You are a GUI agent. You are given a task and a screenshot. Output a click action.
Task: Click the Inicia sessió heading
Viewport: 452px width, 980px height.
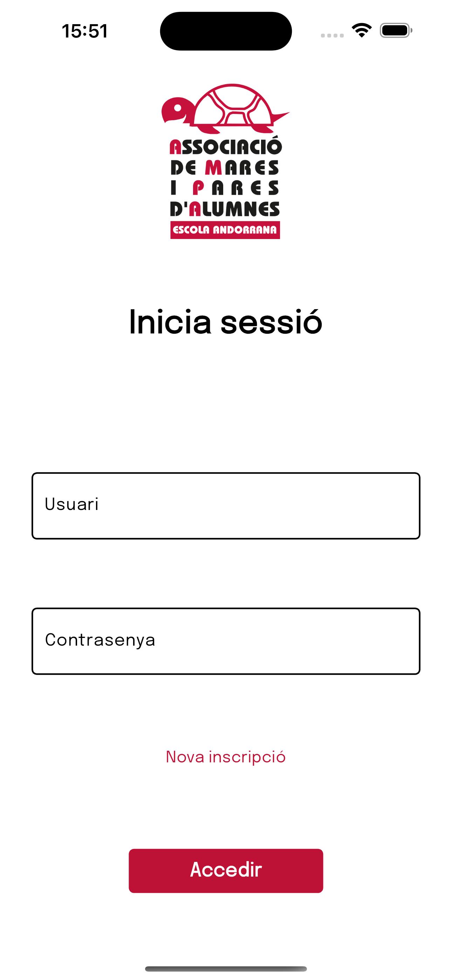pyautogui.click(x=226, y=322)
